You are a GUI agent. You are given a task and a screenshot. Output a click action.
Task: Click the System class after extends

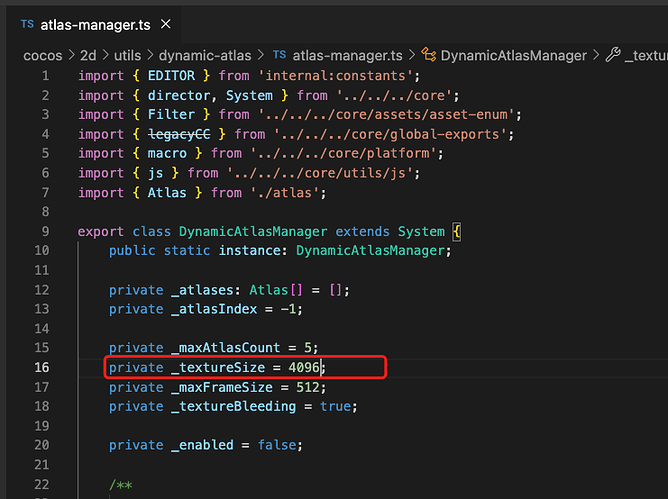(x=421, y=231)
